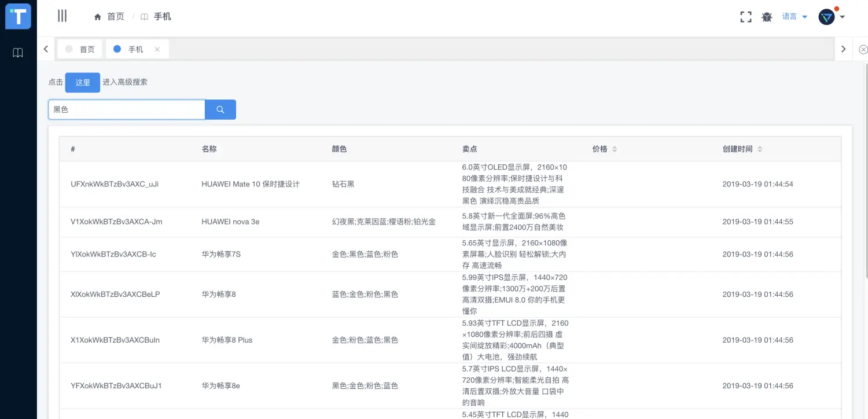Click the 价格 column header label
Screen dimensions: 868x419
click(x=600, y=149)
